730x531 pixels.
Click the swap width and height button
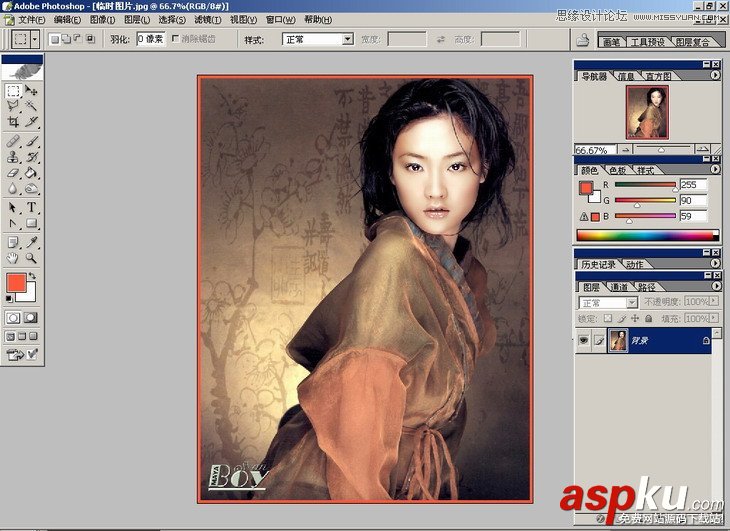click(440, 40)
